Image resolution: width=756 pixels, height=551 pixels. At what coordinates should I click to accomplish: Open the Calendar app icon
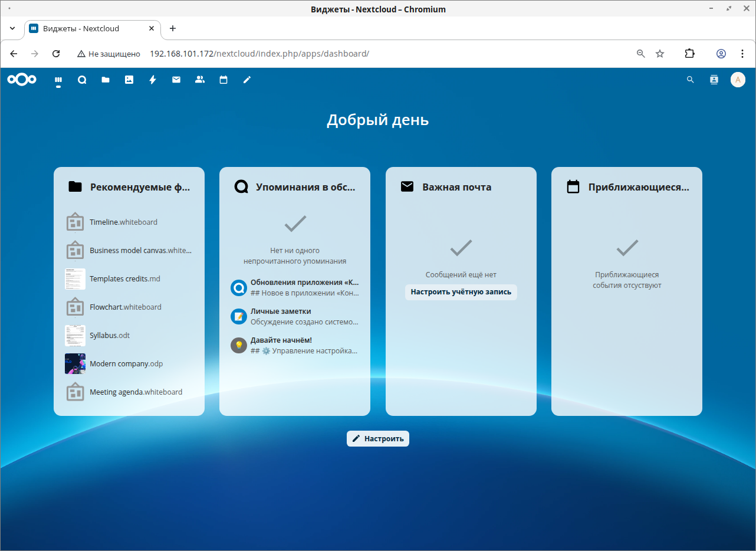[223, 80]
